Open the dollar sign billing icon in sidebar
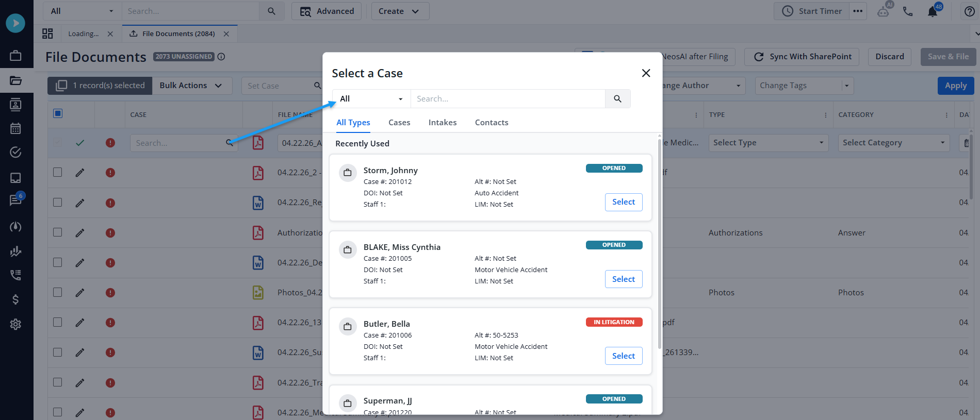Screen dimensions: 980x420 pyautogui.click(x=15, y=299)
